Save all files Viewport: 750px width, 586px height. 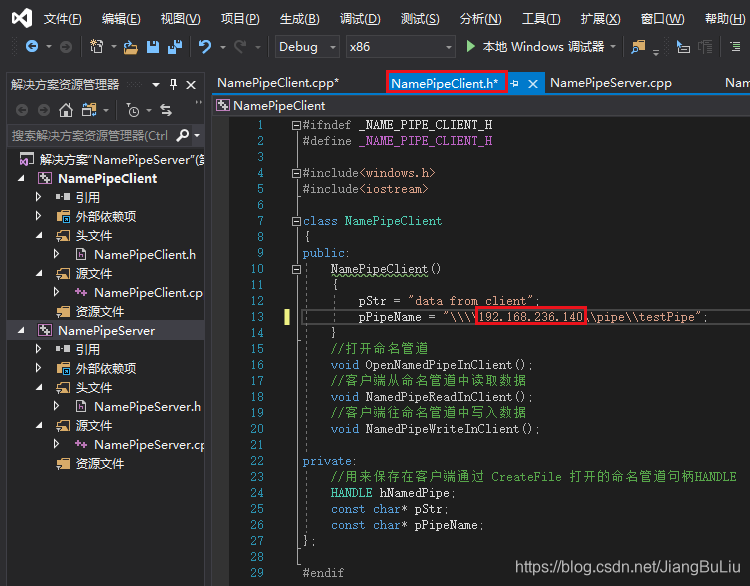coord(175,46)
